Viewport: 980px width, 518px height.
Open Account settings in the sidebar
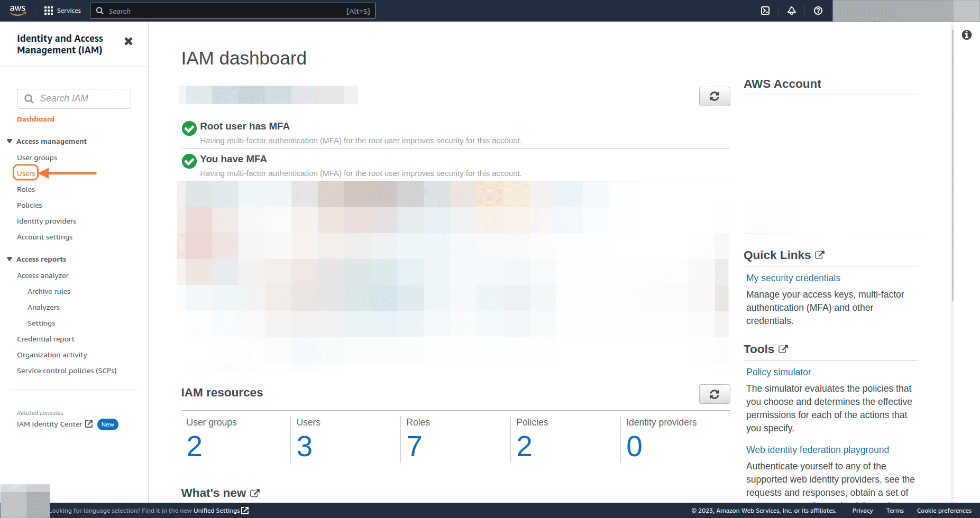click(45, 237)
